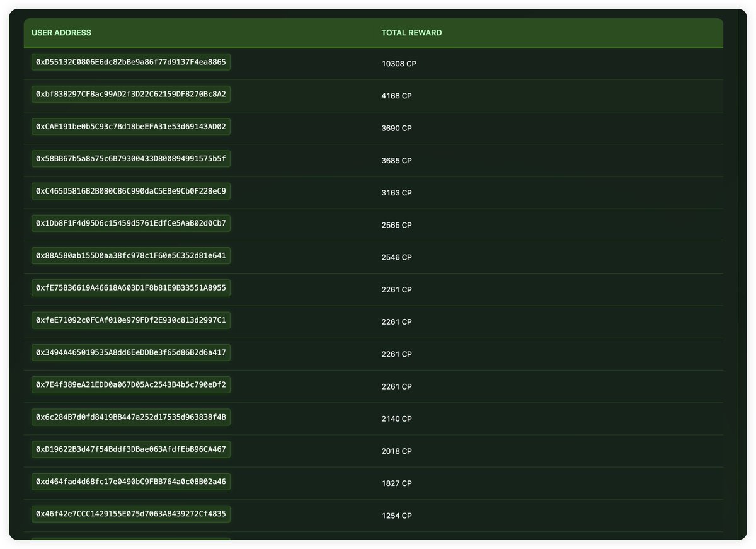
Task: Select the address beginning 0x6c284B7d0fd8419BB
Action: [129, 417]
